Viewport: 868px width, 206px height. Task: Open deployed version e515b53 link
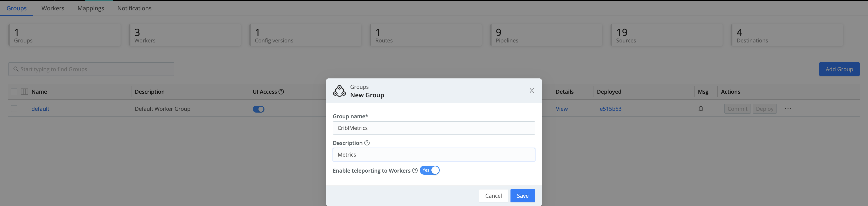tap(610, 109)
